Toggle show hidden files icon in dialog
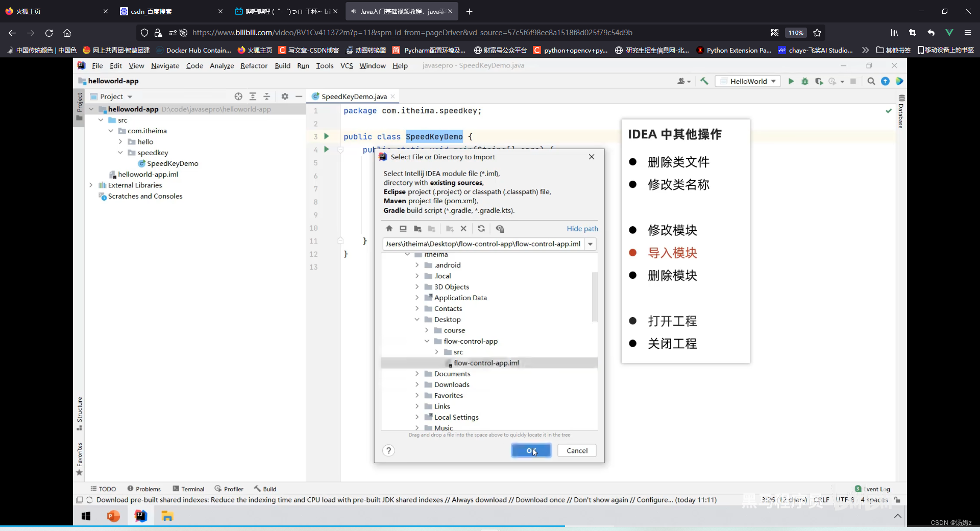Viewport: 980px width, 531px height. (x=500, y=229)
